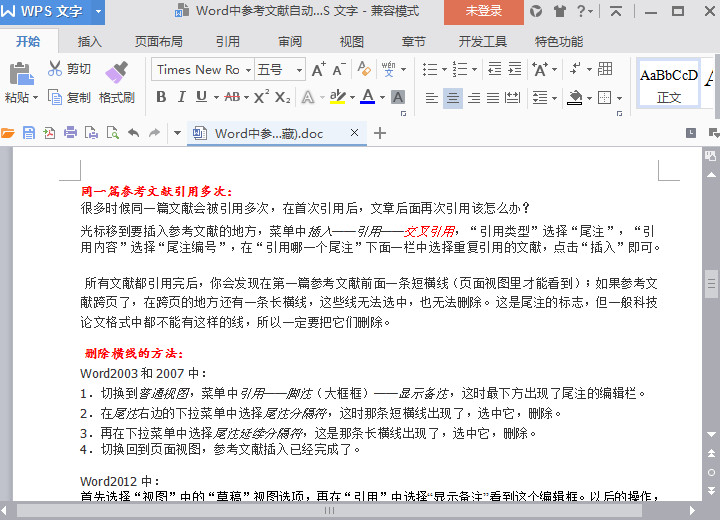Viewport: 720px width, 520px height.
Task: Open the 视图 tab
Action: [x=352, y=41]
